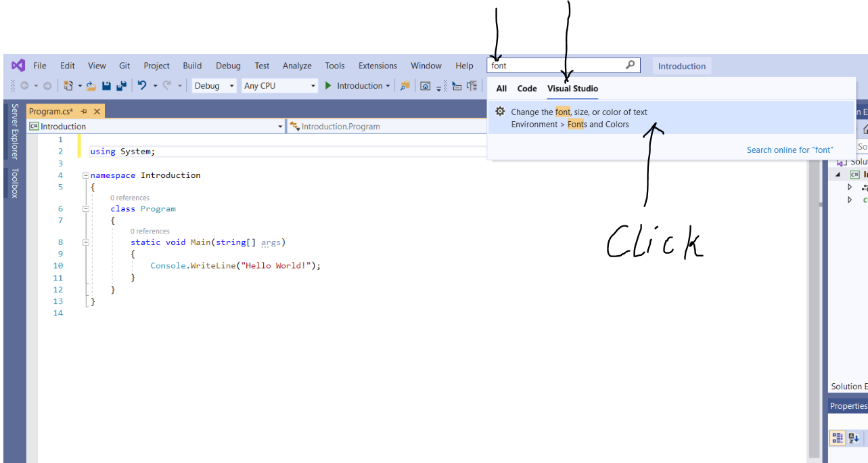Click the Console.WriteLine code line
868x463 pixels.
click(x=235, y=265)
